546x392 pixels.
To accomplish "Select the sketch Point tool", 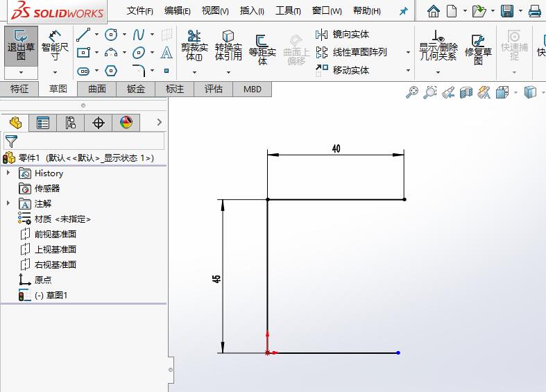I will (167, 71).
